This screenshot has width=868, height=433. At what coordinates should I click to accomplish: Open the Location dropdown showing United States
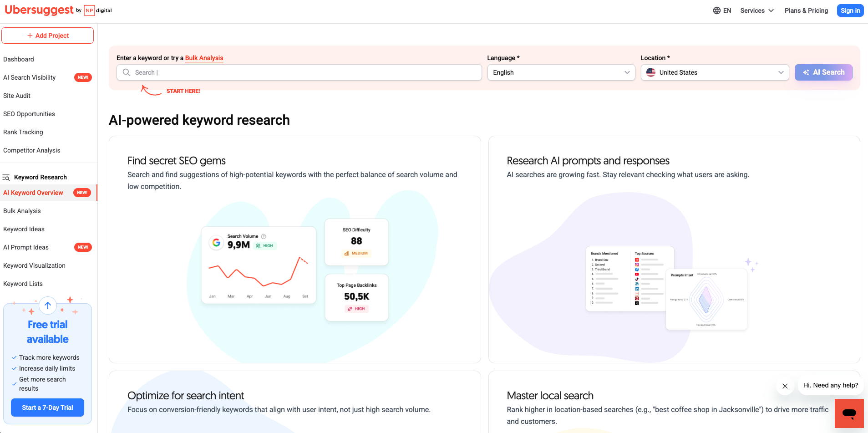click(x=715, y=72)
